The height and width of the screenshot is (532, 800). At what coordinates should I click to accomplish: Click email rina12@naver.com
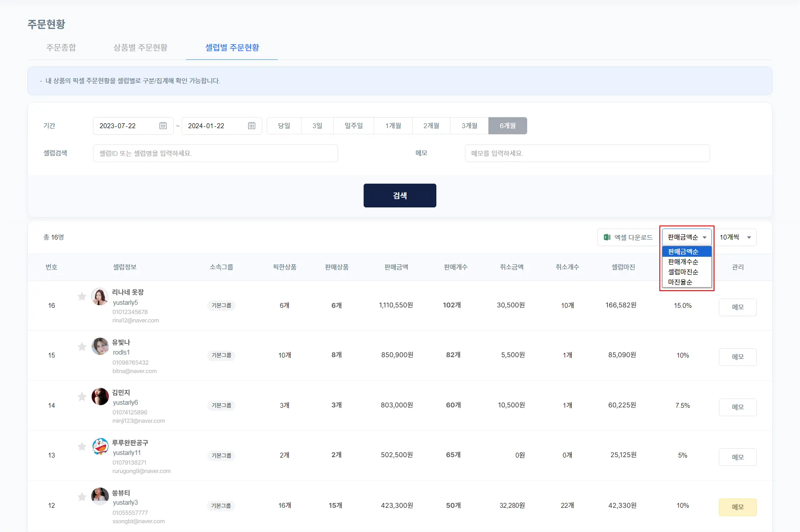pyautogui.click(x=136, y=321)
